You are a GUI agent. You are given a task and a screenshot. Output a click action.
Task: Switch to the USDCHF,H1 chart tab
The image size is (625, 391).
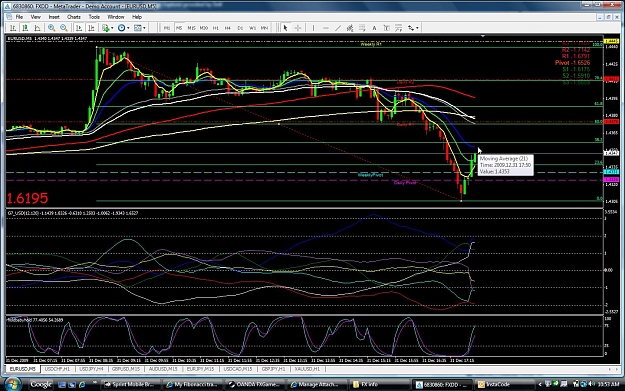[57, 369]
